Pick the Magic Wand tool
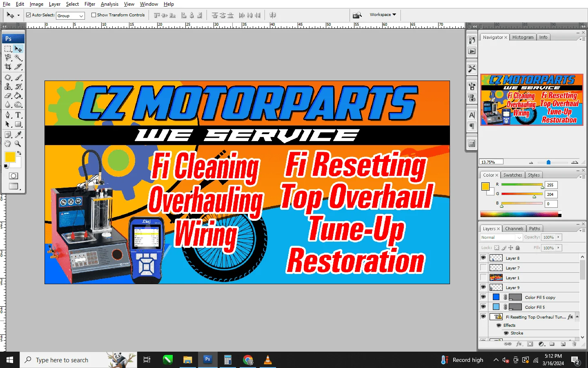The image size is (588, 368). click(x=18, y=58)
